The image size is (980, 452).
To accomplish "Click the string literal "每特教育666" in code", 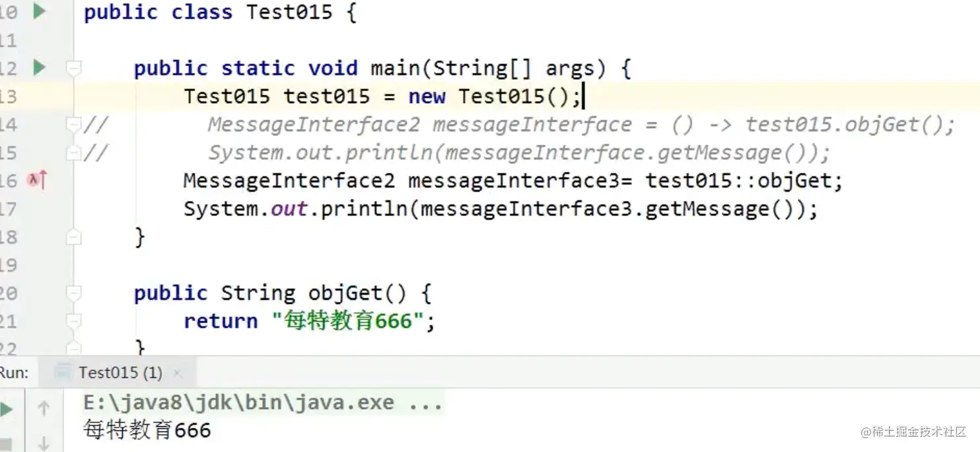I will click(347, 321).
